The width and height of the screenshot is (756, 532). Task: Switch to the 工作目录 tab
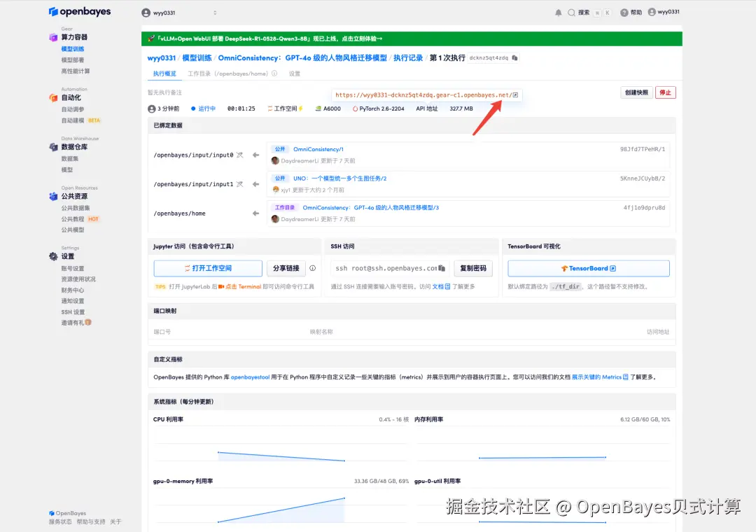pyautogui.click(x=227, y=73)
